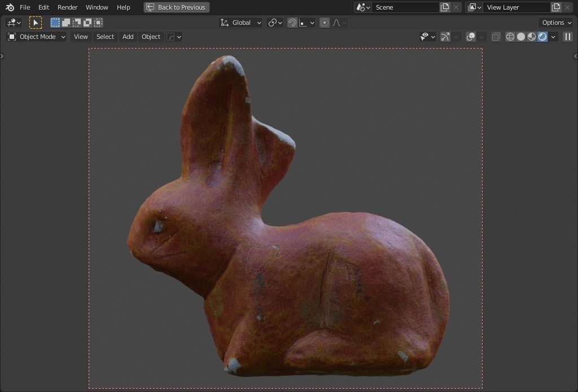Toggle the snap magnet button
The width and height of the screenshot is (578, 392).
(x=292, y=23)
